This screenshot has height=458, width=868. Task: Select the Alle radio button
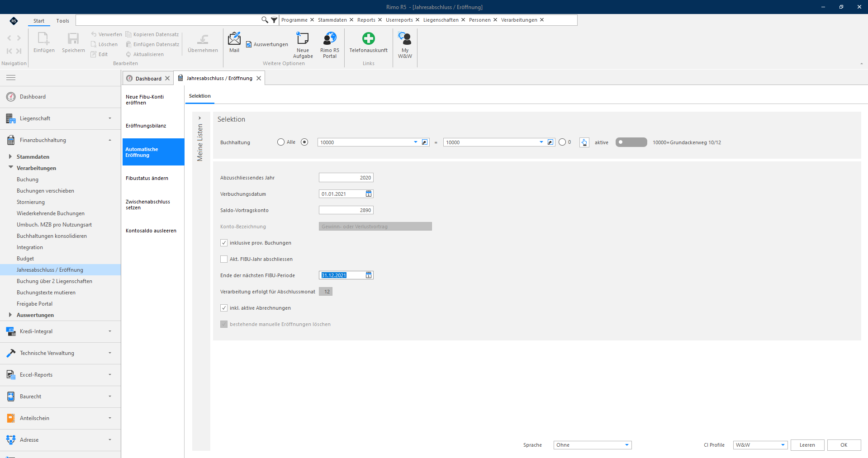[x=281, y=142]
